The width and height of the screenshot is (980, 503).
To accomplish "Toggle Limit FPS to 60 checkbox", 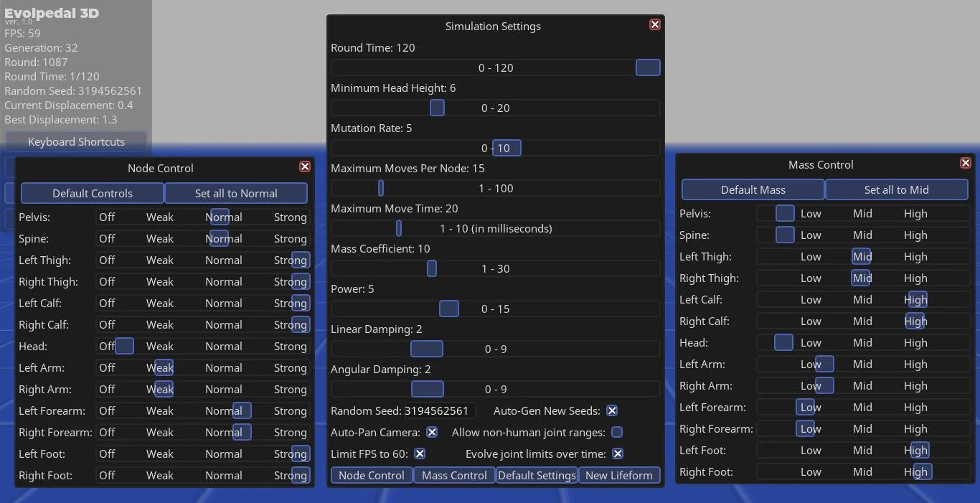I will tap(420, 453).
